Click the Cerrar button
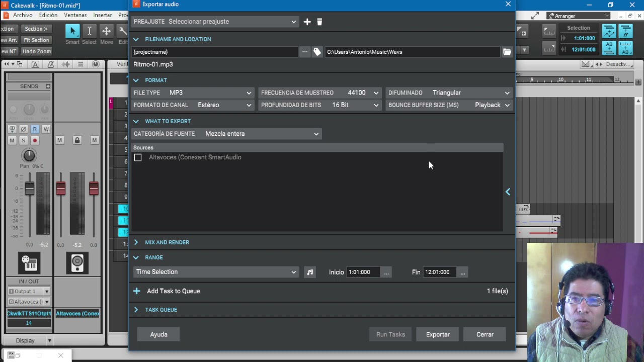 485,334
